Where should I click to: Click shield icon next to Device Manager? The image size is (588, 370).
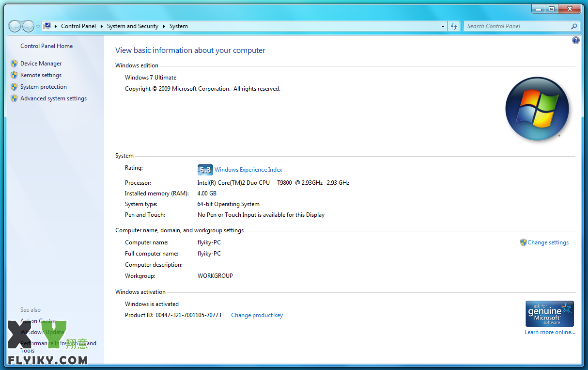[x=14, y=64]
